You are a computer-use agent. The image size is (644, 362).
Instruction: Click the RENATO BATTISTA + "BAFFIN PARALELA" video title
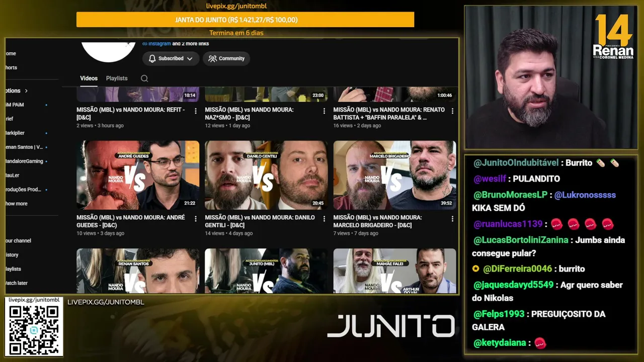coord(389,114)
